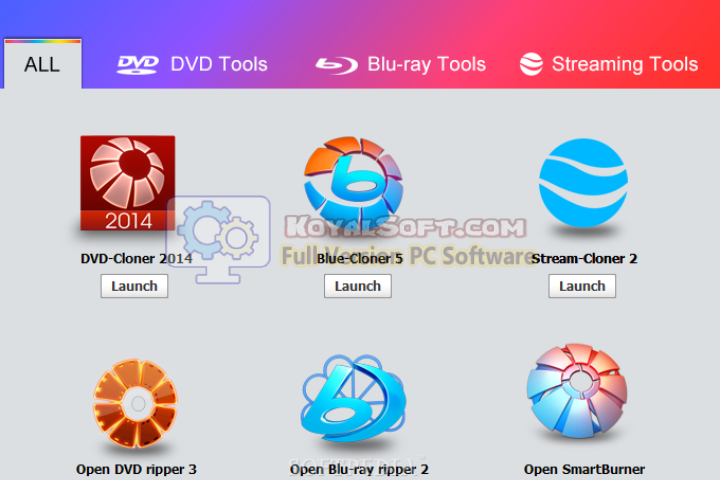720x480 pixels.
Task: Click the Open SmartBurner icon
Action: tap(577, 390)
